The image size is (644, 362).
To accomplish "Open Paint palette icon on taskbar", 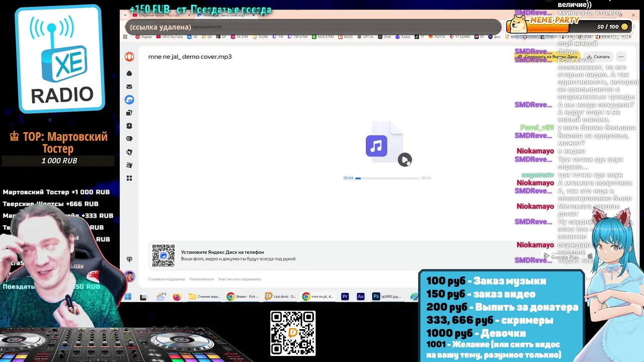I will pos(414,297).
